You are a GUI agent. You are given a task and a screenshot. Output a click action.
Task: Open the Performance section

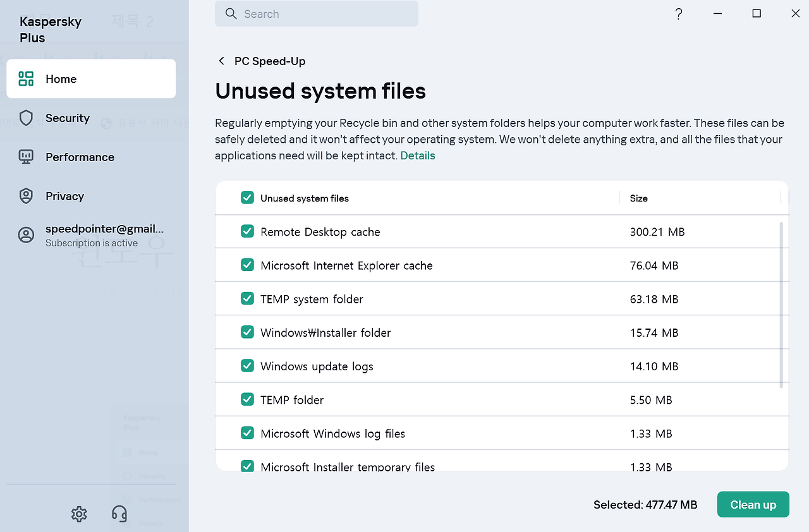tap(91, 157)
